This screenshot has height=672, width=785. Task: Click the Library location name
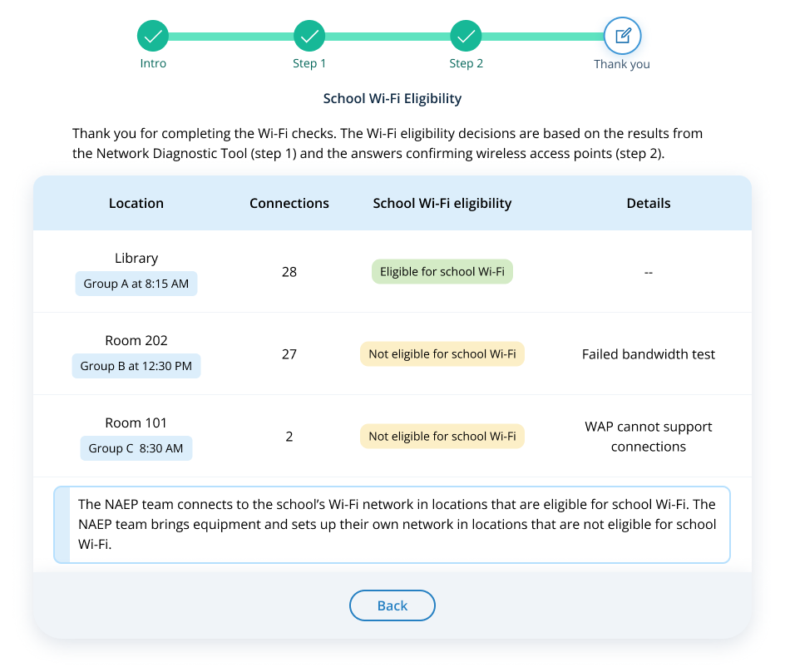[136, 259]
